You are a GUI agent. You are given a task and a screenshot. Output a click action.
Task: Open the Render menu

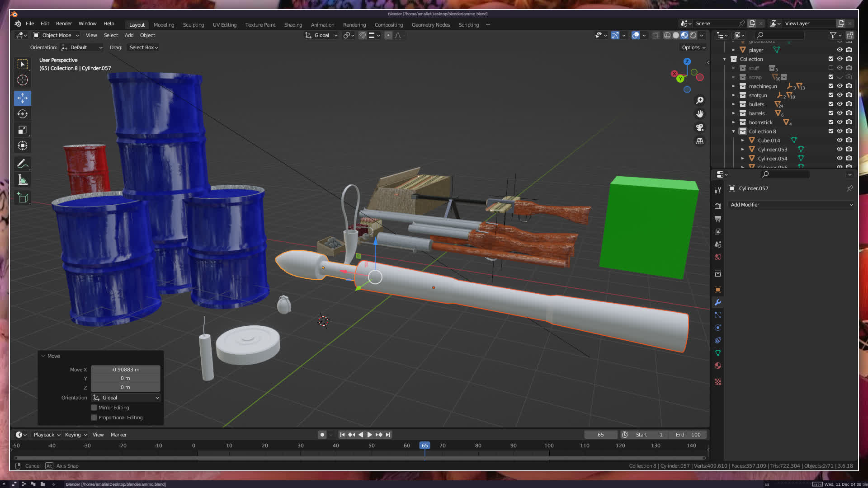[x=64, y=23]
